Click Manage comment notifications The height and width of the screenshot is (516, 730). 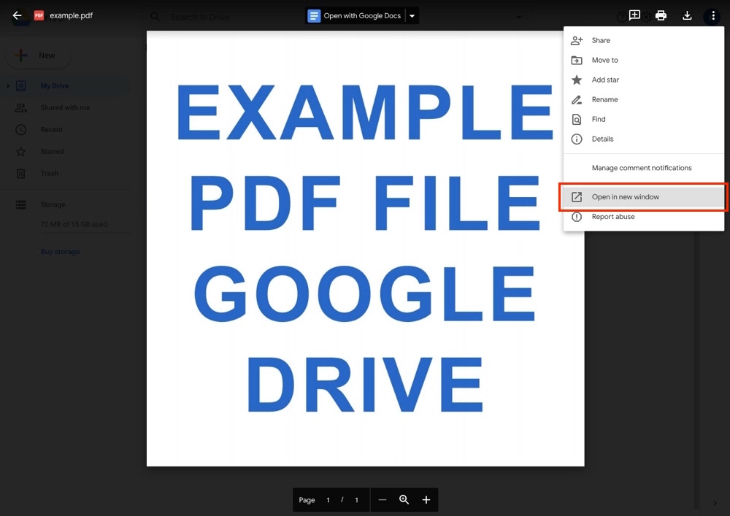pyautogui.click(x=643, y=168)
